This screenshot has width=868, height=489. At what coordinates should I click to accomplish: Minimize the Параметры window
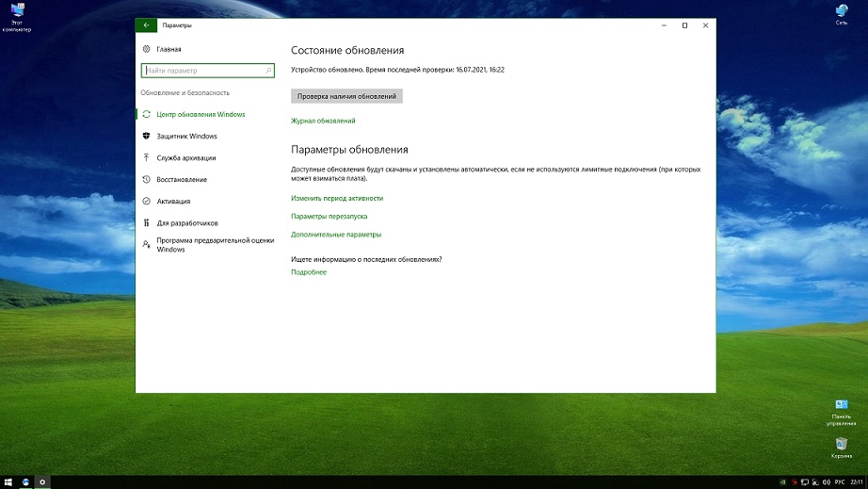pyautogui.click(x=664, y=25)
